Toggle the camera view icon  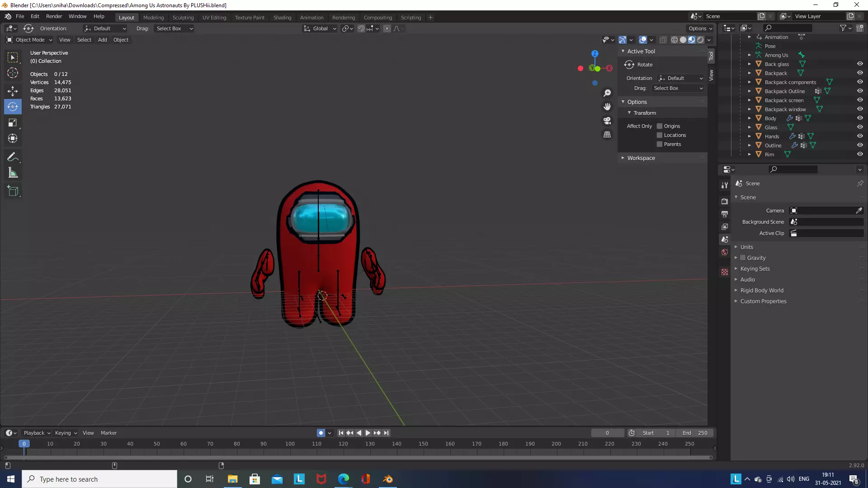tap(607, 121)
